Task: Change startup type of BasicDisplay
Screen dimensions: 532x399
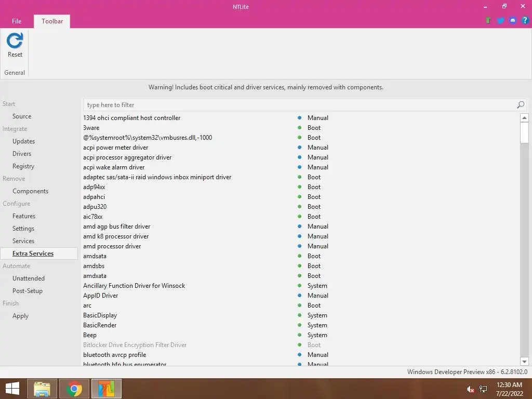Action: tap(317, 315)
